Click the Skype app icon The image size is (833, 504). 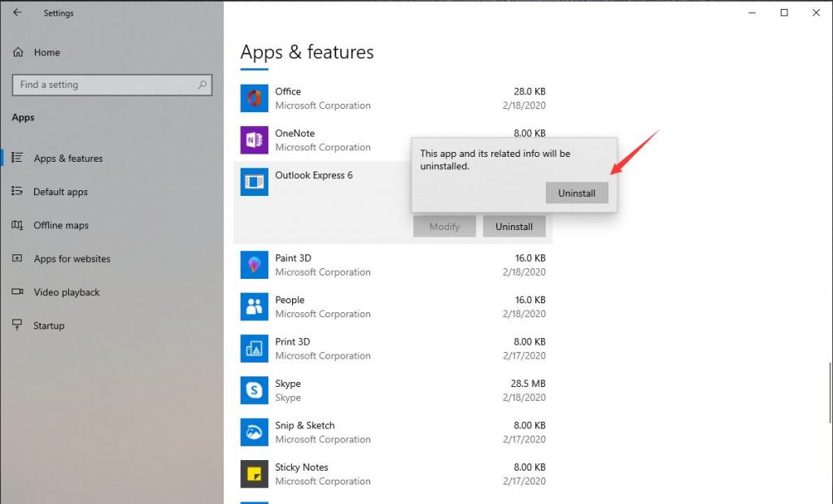click(x=254, y=390)
